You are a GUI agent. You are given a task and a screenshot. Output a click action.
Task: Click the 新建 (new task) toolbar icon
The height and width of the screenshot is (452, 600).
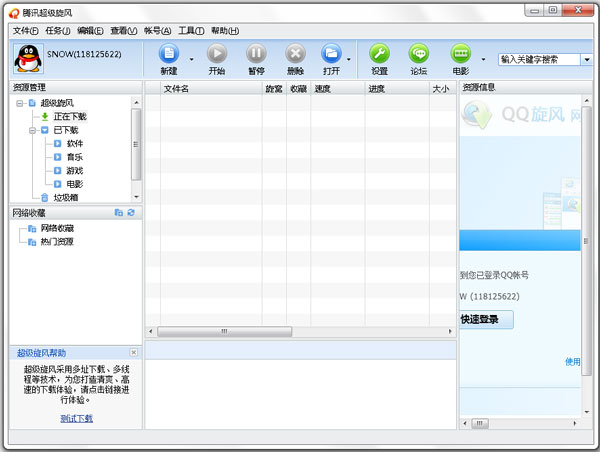[169, 53]
